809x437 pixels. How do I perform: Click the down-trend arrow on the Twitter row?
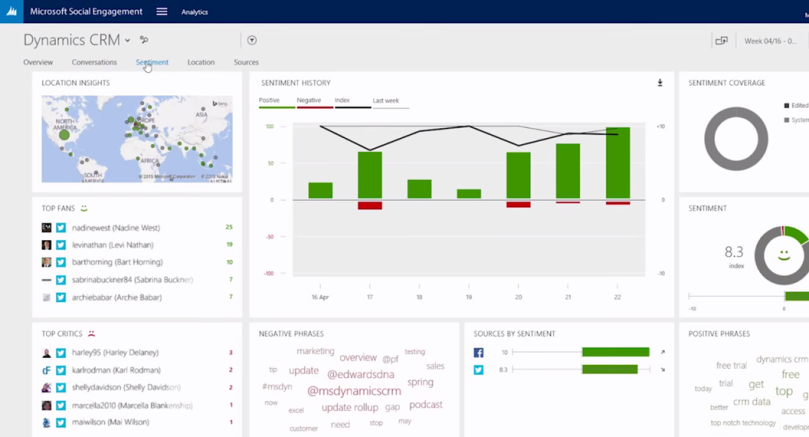(x=662, y=369)
